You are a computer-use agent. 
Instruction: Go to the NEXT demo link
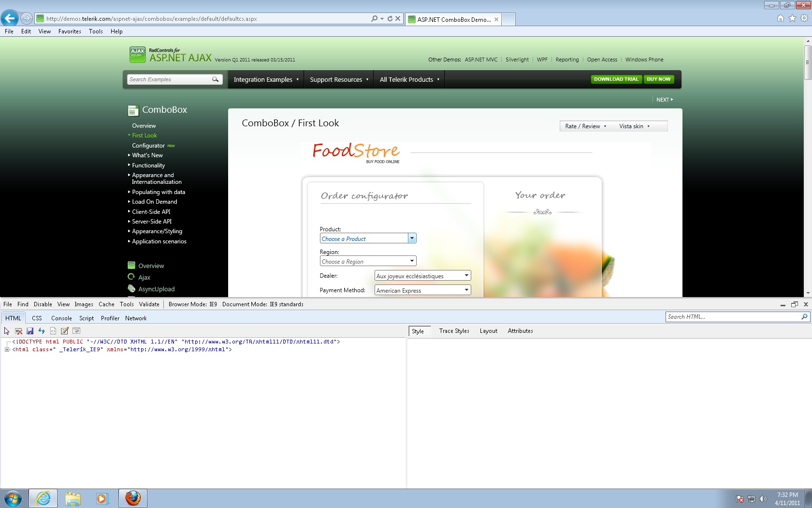tap(665, 100)
